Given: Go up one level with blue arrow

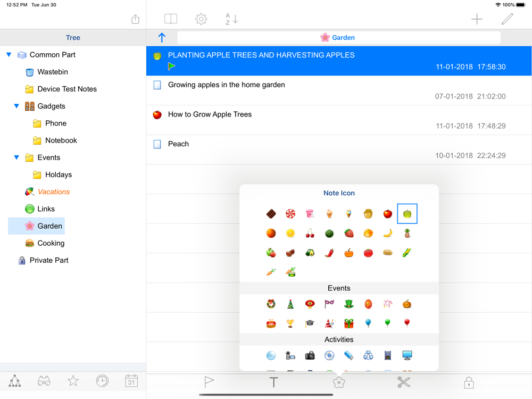Looking at the screenshot, I should pos(162,38).
